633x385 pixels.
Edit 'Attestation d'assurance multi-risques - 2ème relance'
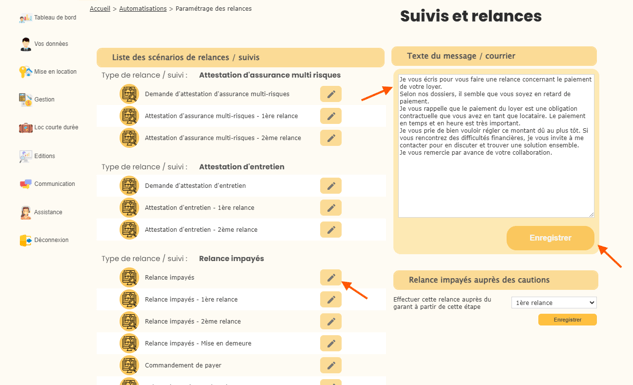coord(331,138)
